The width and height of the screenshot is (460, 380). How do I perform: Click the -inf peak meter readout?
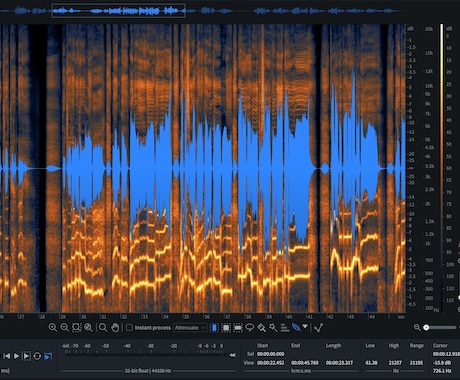[232, 355]
